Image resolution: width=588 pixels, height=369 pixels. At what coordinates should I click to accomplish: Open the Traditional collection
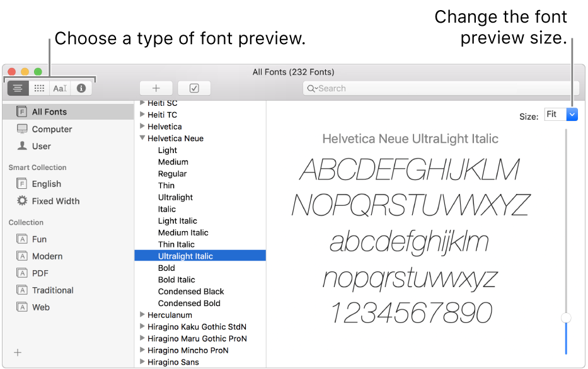pos(52,290)
